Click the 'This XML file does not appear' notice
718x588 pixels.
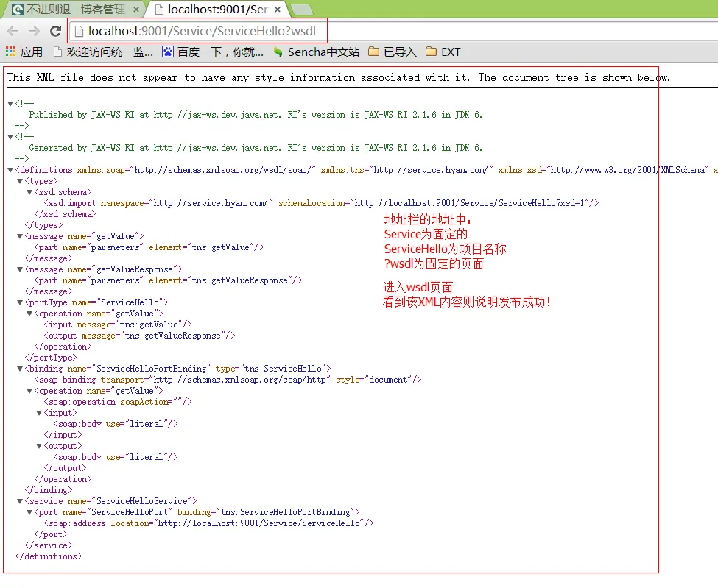click(339, 77)
